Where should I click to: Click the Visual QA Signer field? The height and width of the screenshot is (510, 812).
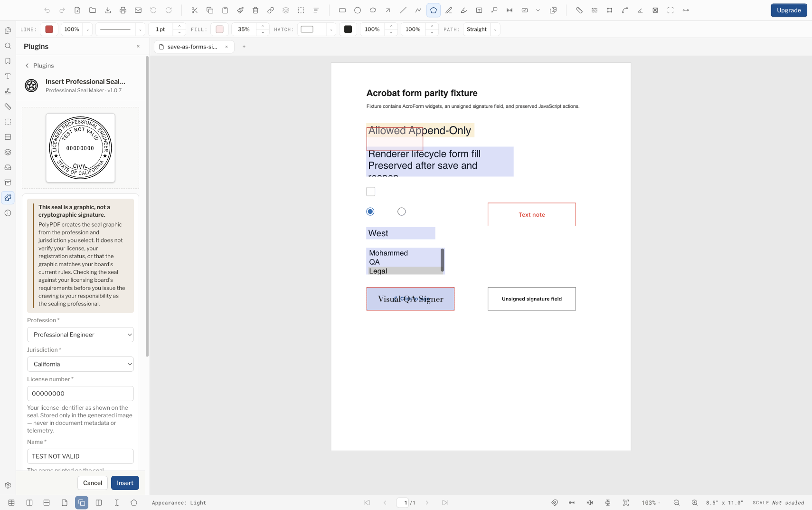point(410,299)
